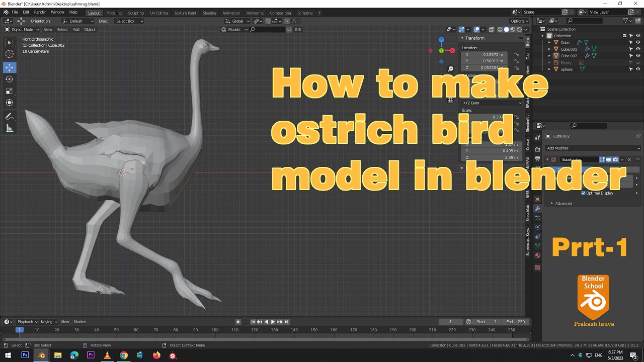Choose the Annotate tool
Viewport: 644px width, 362px height.
tap(10, 116)
